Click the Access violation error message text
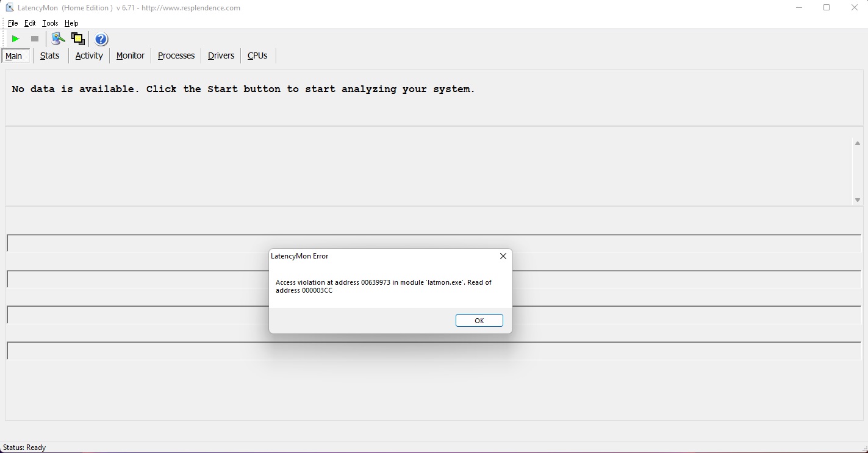This screenshot has height=453, width=868. tap(384, 287)
